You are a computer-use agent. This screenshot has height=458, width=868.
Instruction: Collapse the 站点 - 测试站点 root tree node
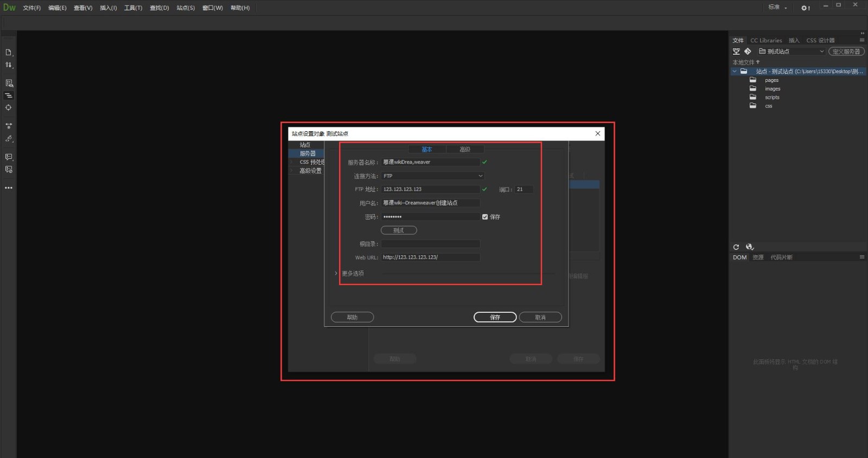(x=735, y=72)
